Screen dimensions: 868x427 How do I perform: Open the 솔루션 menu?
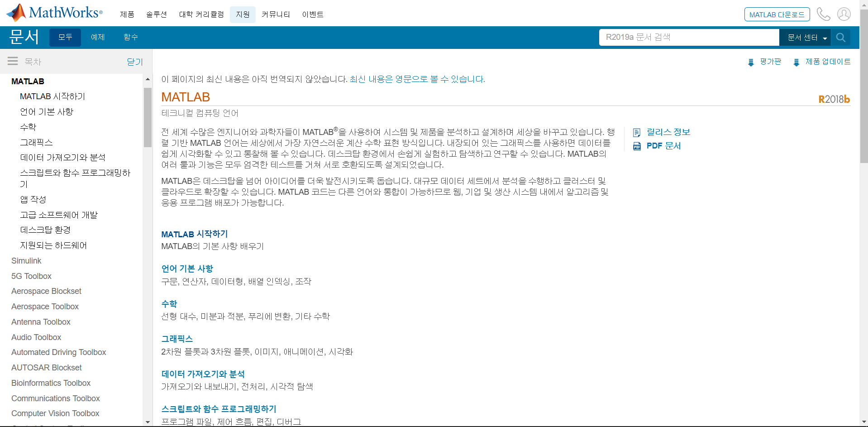click(157, 14)
